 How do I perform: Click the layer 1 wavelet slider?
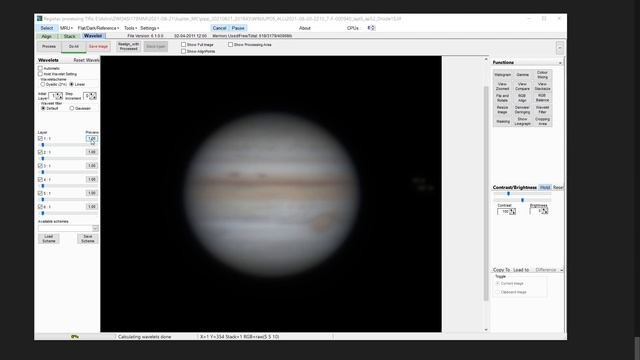pyautogui.click(x=68, y=145)
